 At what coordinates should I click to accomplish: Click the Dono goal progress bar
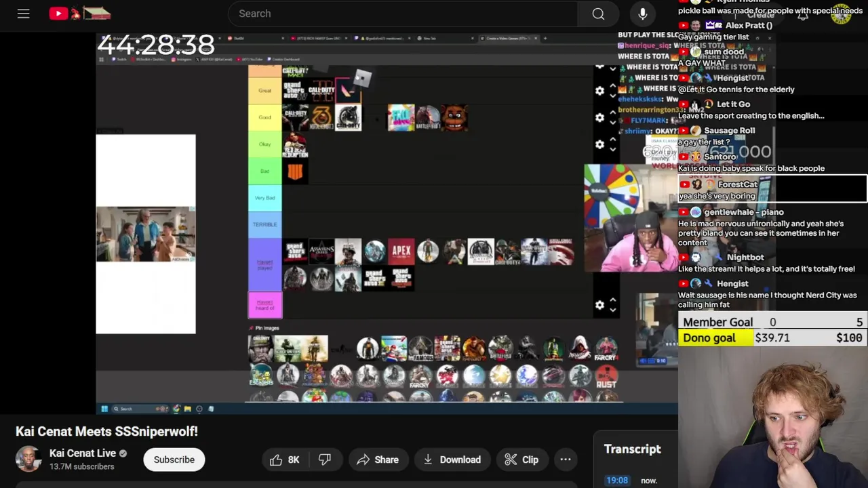point(773,338)
